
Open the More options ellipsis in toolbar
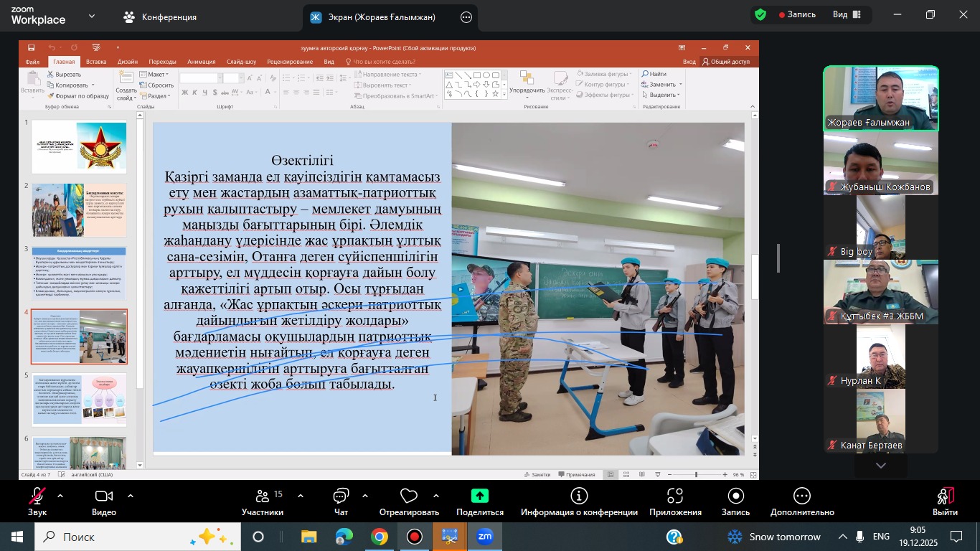click(x=801, y=496)
